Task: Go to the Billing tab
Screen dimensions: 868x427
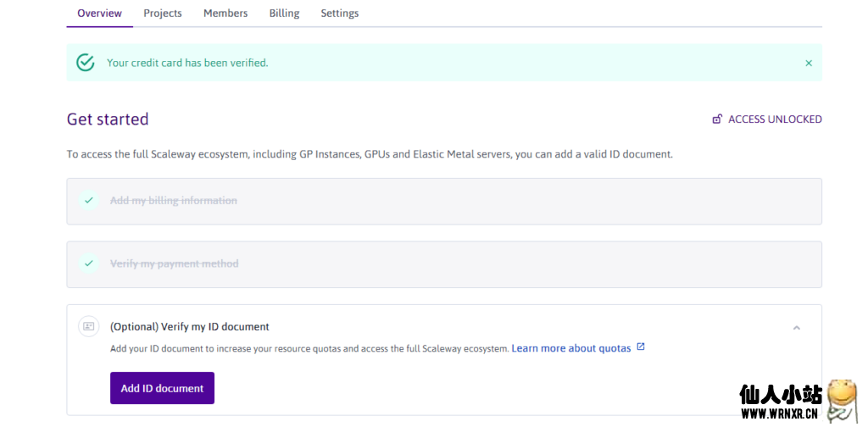Action: point(284,14)
